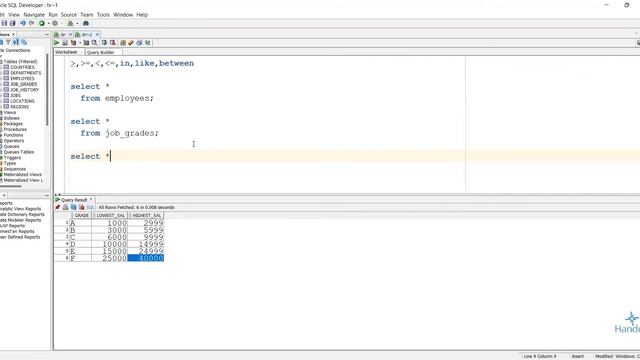This screenshot has height=360, width=640.
Task: Click the Unshared SQL Worksheet icon
Action: click(x=123, y=43)
